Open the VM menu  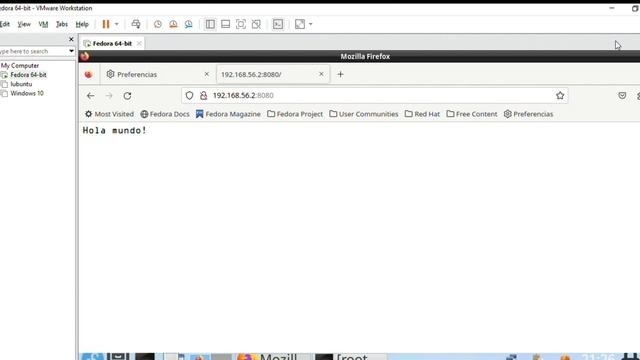click(43, 24)
